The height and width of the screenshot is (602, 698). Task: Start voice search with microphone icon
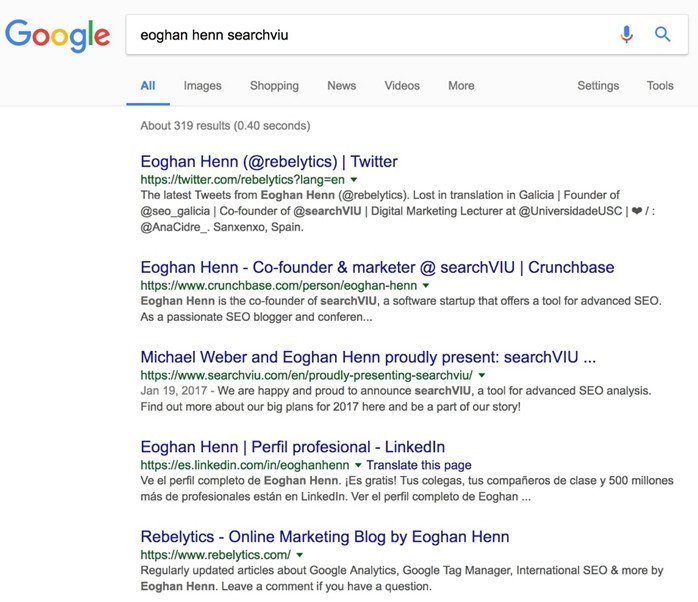[626, 34]
